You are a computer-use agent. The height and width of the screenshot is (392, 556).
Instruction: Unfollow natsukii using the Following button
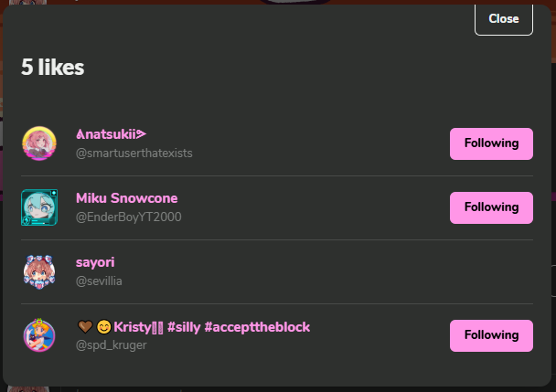tap(491, 143)
